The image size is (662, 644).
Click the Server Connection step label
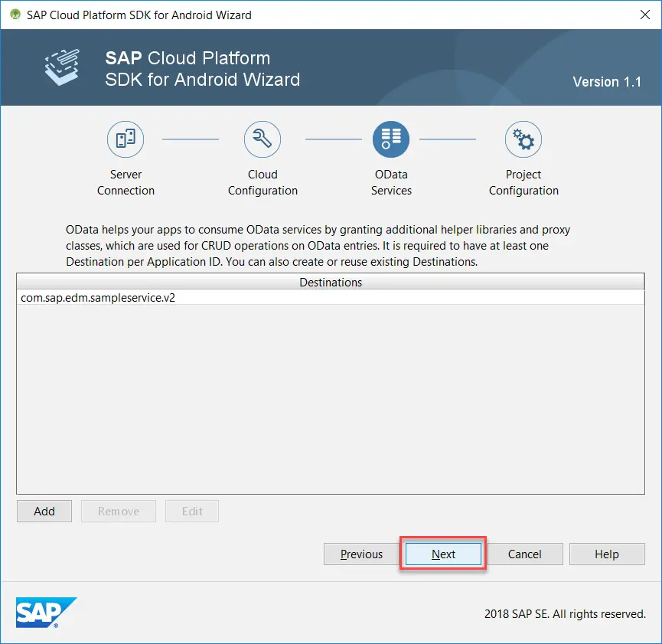coord(126,182)
